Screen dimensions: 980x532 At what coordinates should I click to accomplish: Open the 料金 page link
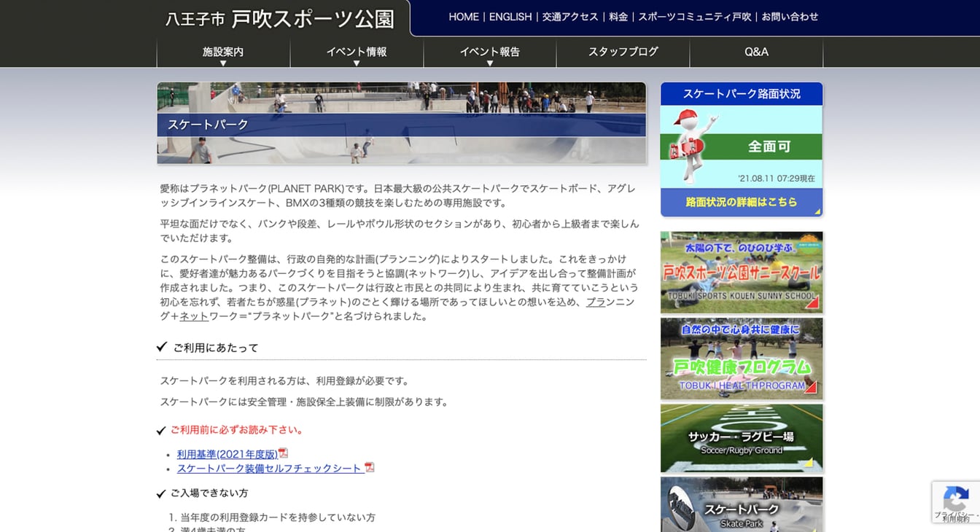pyautogui.click(x=618, y=17)
